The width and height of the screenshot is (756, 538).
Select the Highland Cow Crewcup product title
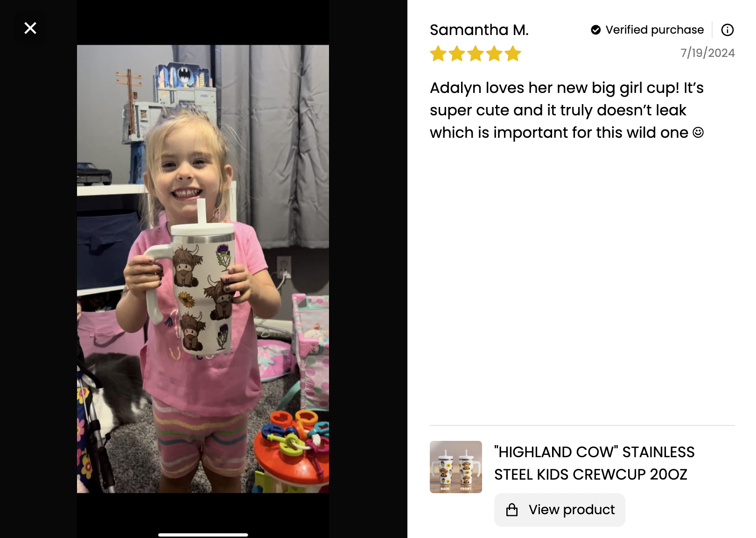(595, 463)
